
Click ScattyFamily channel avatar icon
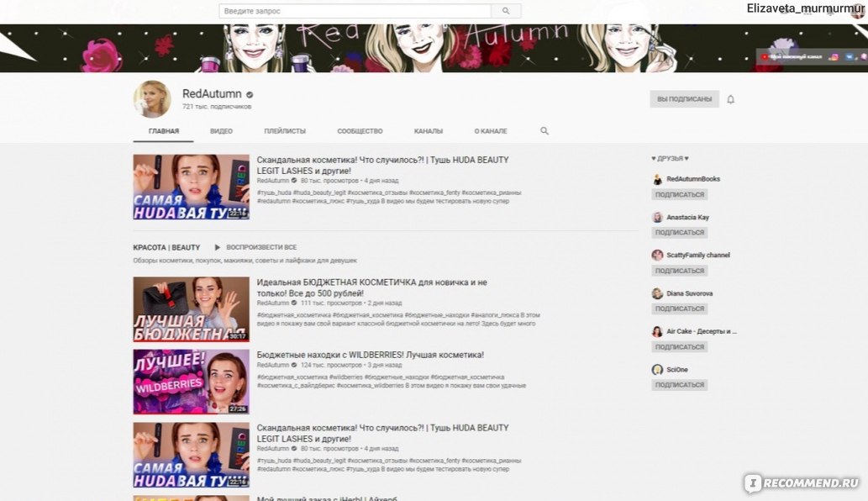point(657,256)
